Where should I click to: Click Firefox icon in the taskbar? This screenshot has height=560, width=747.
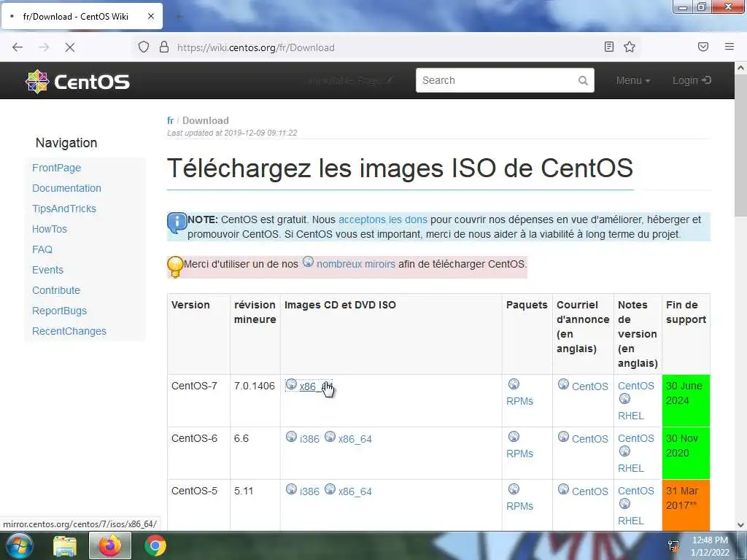pos(110,545)
